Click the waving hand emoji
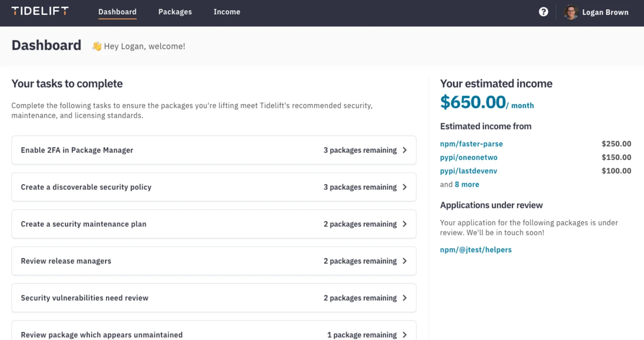Viewport: 644px width, 340px height. tap(97, 46)
